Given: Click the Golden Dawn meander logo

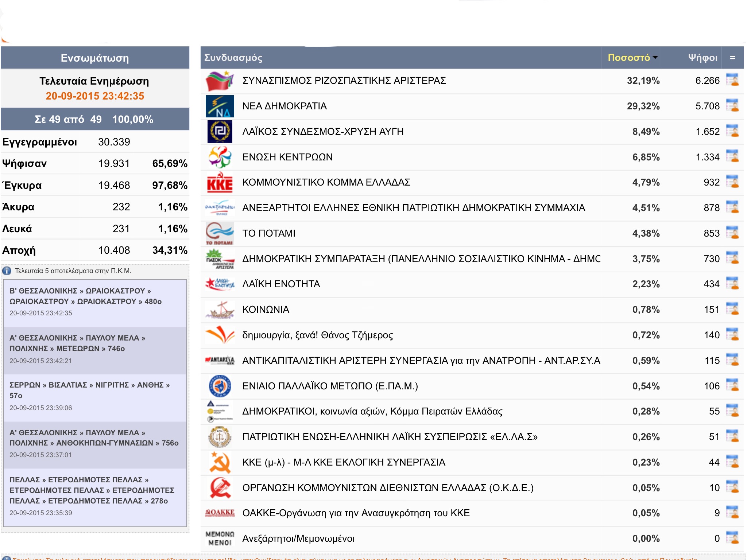Looking at the screenshot, I should 220,131.
